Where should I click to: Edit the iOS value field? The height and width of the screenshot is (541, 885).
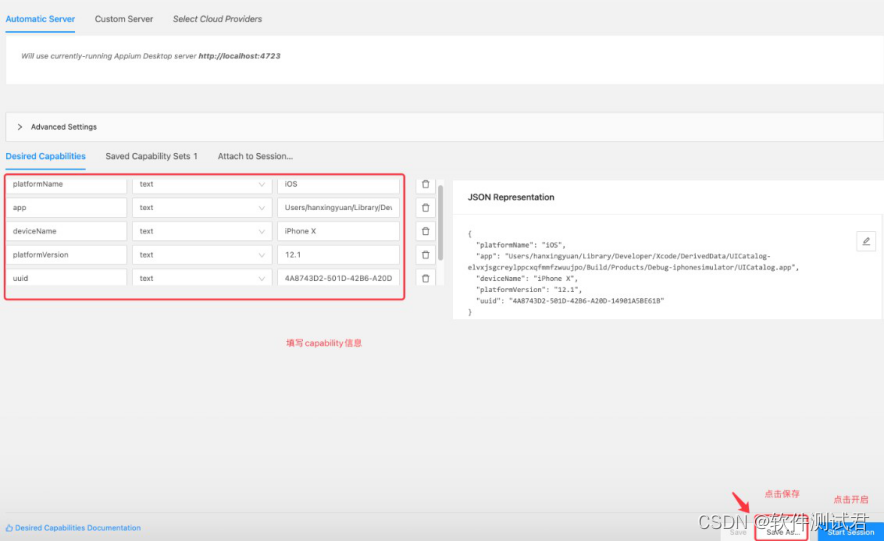tap(338, 184)
